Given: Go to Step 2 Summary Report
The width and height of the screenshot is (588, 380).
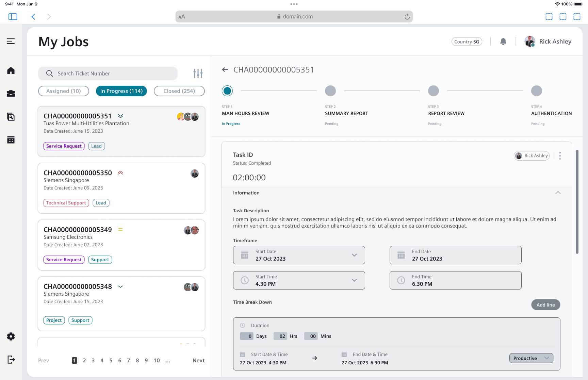Looking at the screenshot, I should [x=330, y=91].
